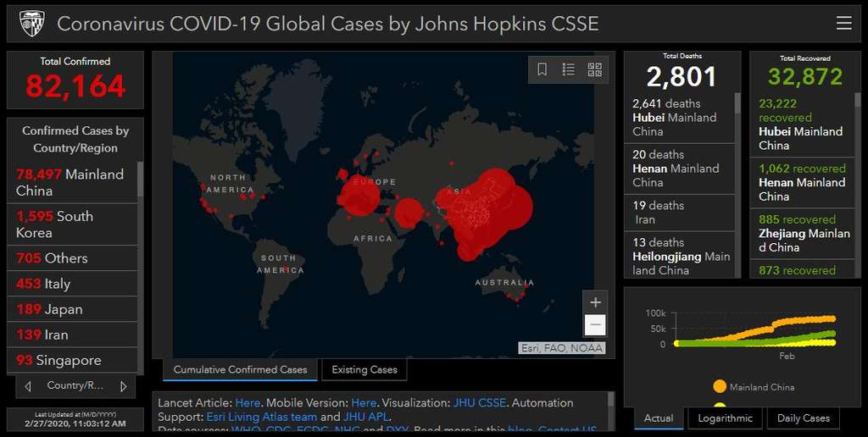Switch to Cumulative Confirmed Cases tab
This screenshot has height=437, width=868.
point(240,369)
